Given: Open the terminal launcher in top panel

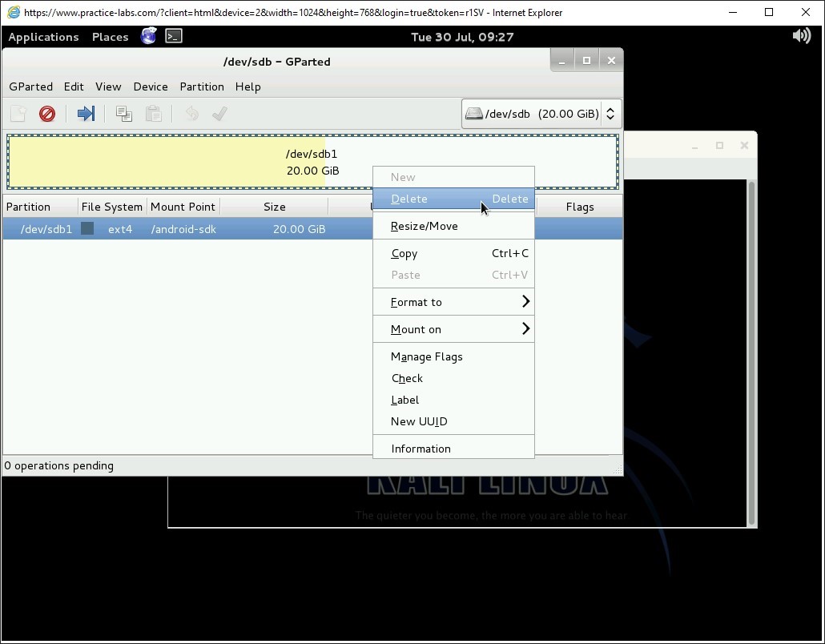Looking at the screenshot, I should pyautogui.click(x=174, y=36).
